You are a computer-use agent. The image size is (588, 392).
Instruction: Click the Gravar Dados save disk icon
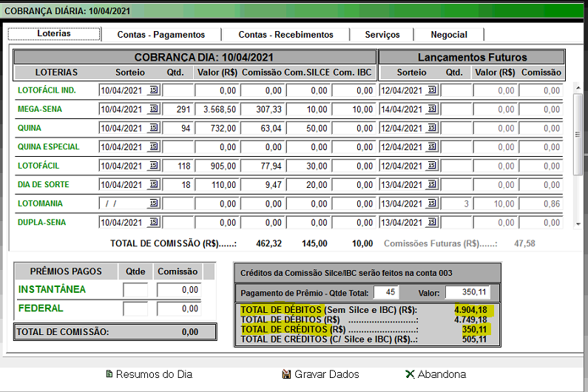point(286,374)
